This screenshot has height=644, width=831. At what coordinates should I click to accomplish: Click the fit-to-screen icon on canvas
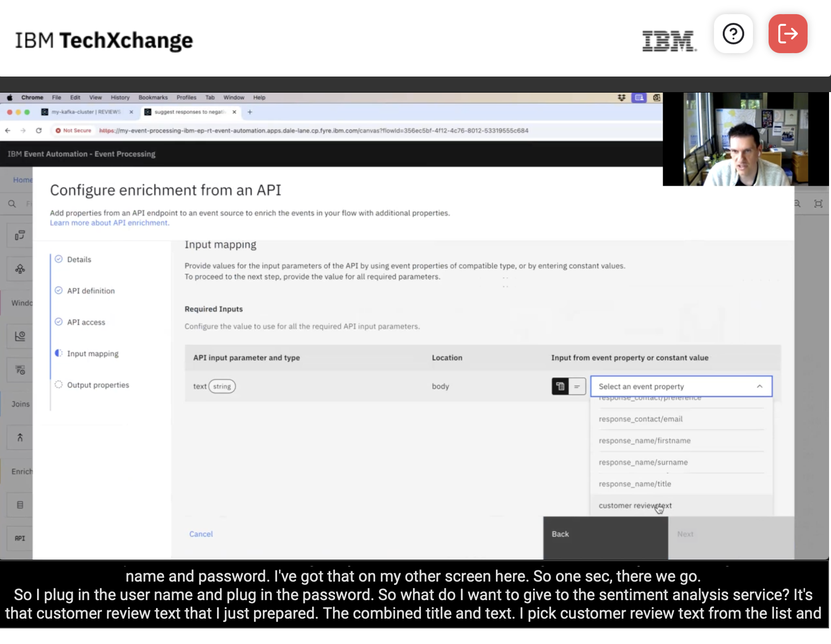coord(818,204)
